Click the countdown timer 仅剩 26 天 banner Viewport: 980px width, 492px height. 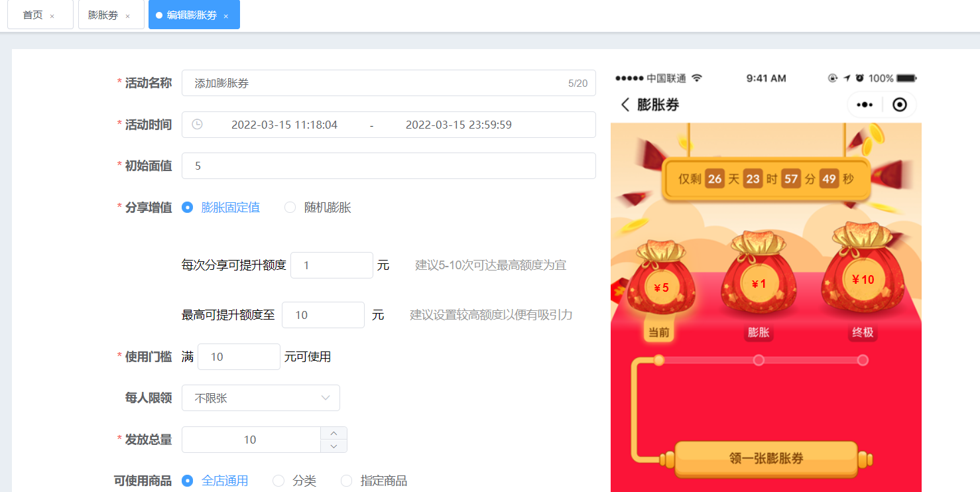point(766,179)
